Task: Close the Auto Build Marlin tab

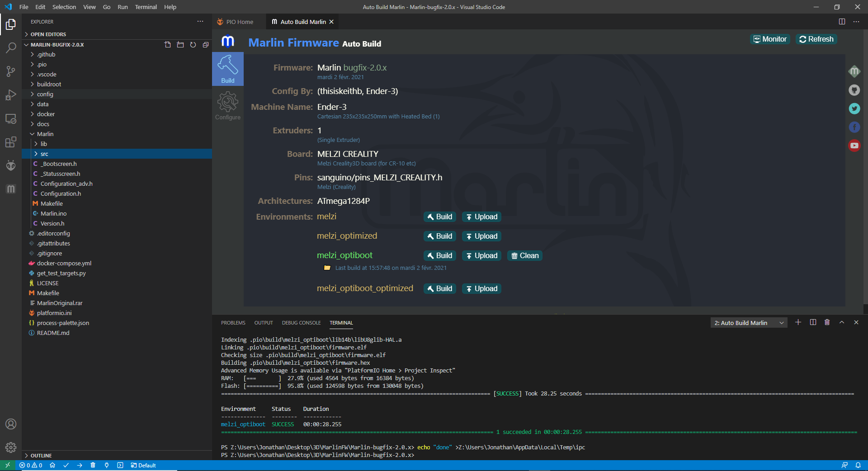Action: click(331, 22)
